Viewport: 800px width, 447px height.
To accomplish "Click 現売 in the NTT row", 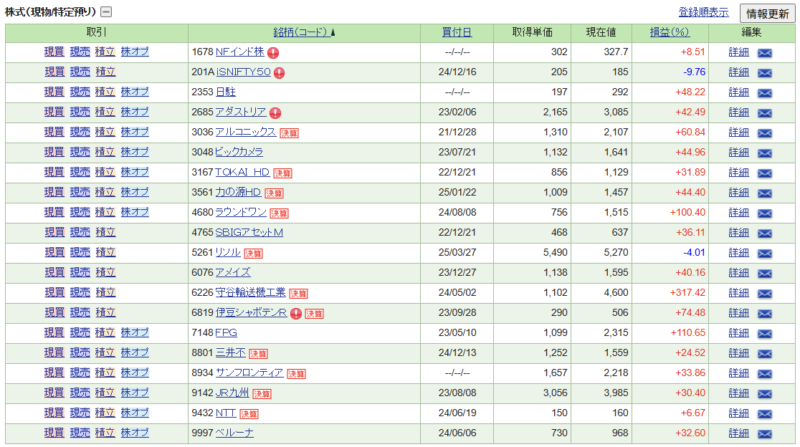I will [x=80, y=413].
